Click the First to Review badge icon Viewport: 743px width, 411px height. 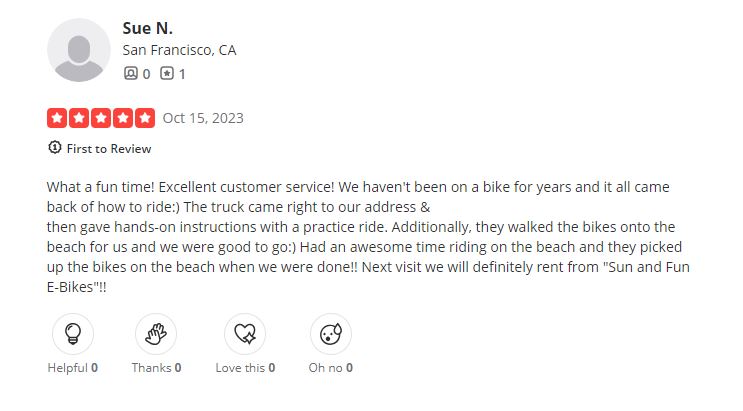pos(54,147)
